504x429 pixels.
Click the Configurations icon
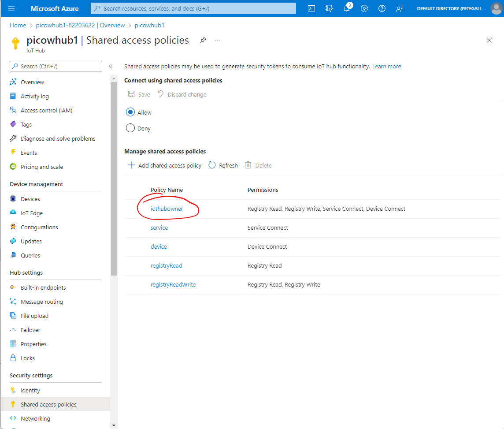[13, 227]
